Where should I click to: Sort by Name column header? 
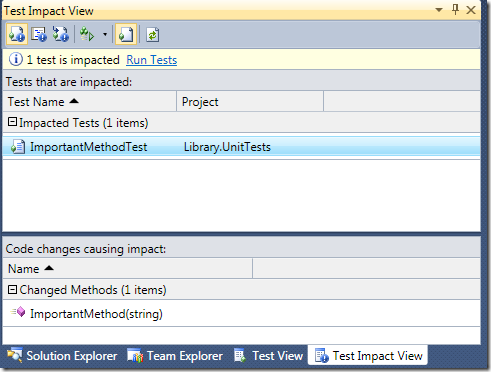(128, 269)
